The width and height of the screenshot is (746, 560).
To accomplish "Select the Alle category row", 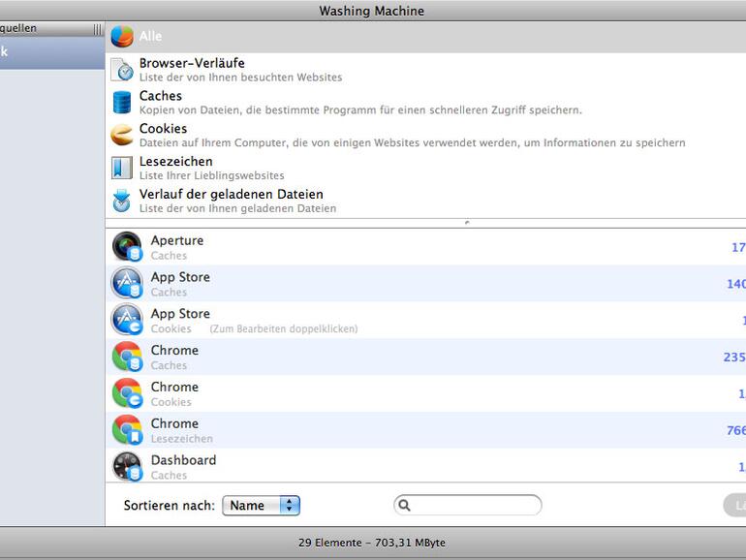I will point(426,37).
